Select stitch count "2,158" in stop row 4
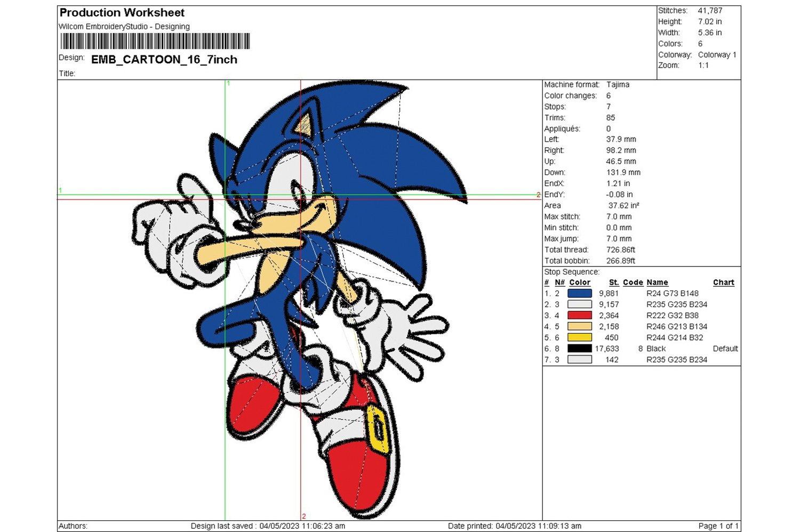Image resolution: width=800 pixels, height=532 pixels. [x=609, y=327]
